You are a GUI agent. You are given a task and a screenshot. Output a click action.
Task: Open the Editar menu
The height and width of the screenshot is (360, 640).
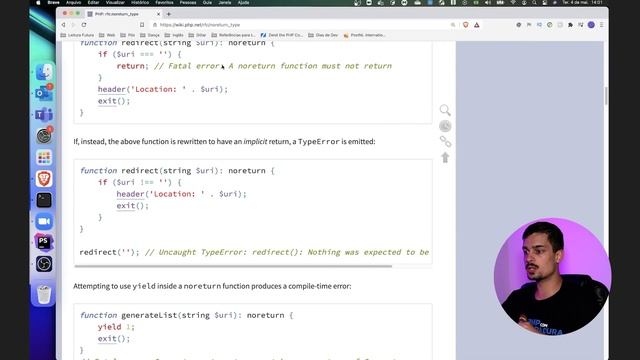click(93, 2)
